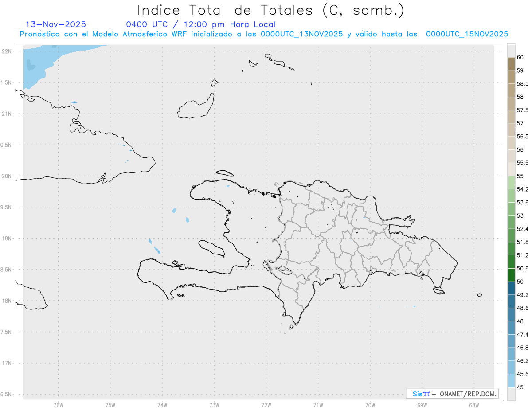Click the "71W" longitude label
This screenshot has height=411, width=532.
(x=318, y=405)
